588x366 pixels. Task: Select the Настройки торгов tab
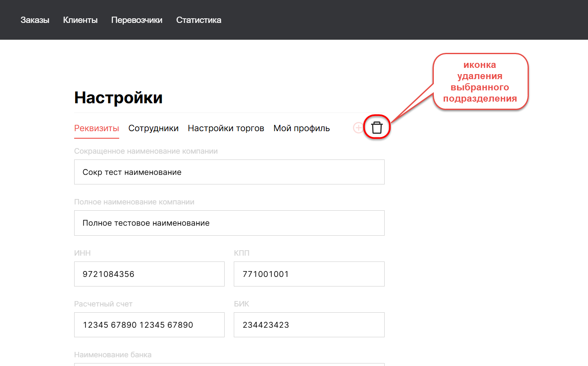pyautogui.click(x=226, y=128)
